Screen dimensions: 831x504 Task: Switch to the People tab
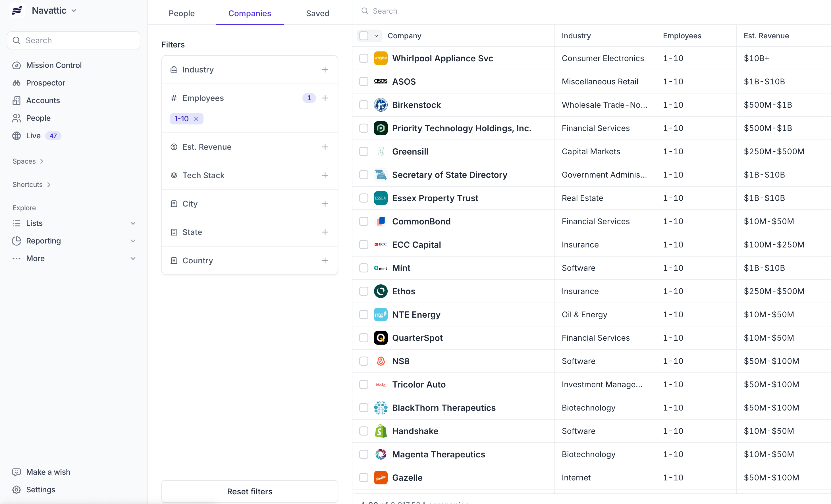pos(181,13)
